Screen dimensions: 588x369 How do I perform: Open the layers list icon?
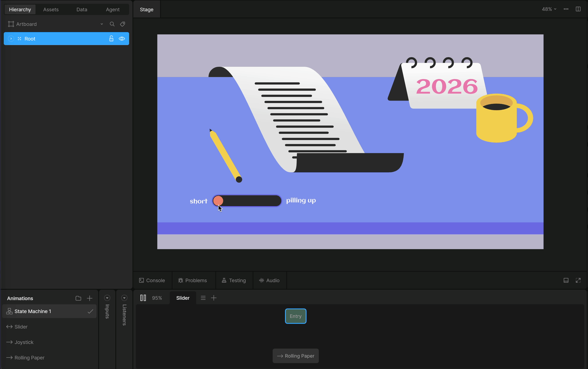pos(203,298)
